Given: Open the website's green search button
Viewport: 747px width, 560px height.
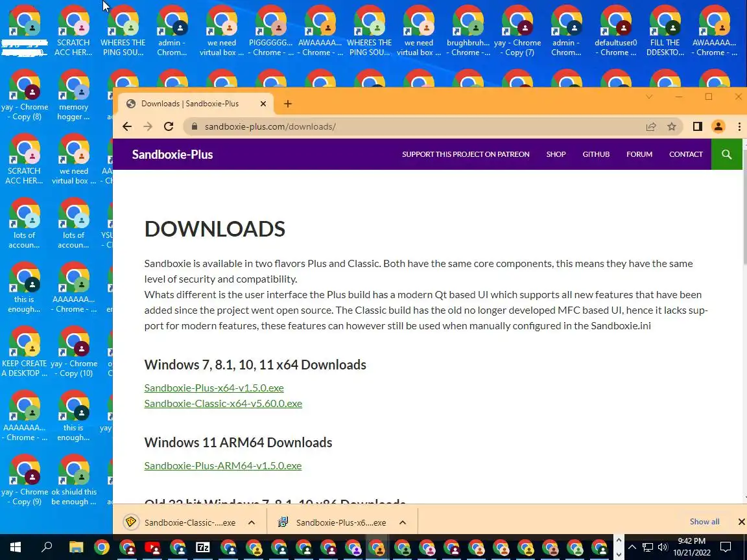Looking at the screenshot, I should coord(726,154).
